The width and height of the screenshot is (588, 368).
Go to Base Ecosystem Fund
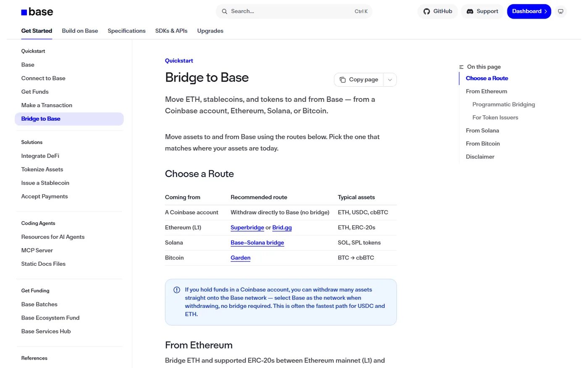(50, 318)
